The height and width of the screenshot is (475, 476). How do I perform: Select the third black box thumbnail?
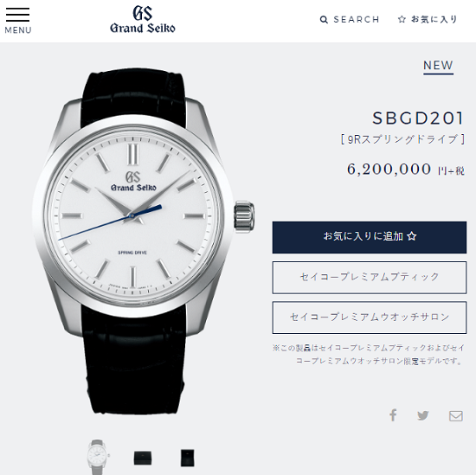pos(187,458)
